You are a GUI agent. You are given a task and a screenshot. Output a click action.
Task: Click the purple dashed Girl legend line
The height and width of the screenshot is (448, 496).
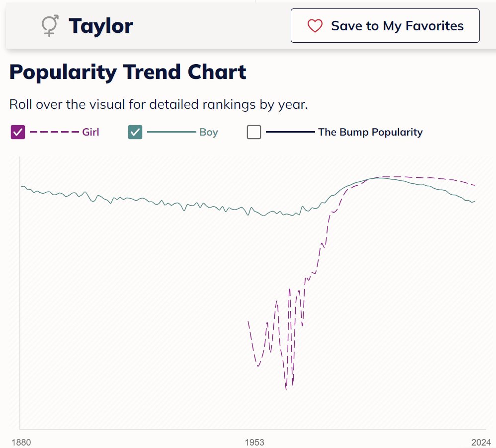click(54, 132)
